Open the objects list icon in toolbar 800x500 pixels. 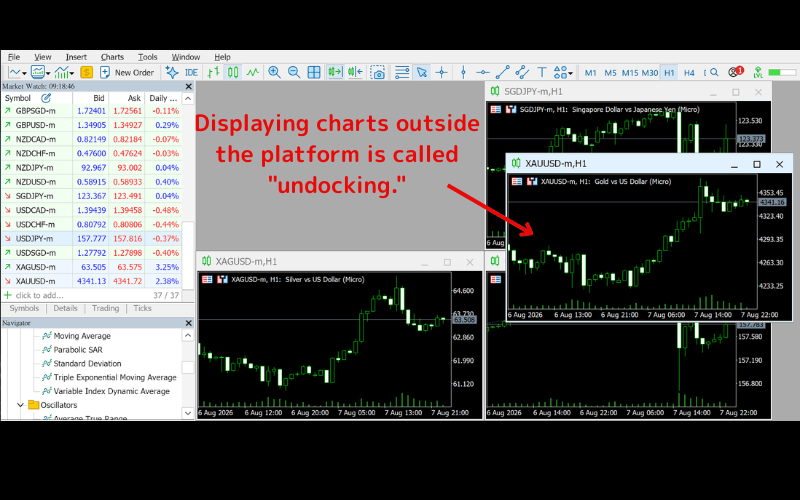[402, 72]
